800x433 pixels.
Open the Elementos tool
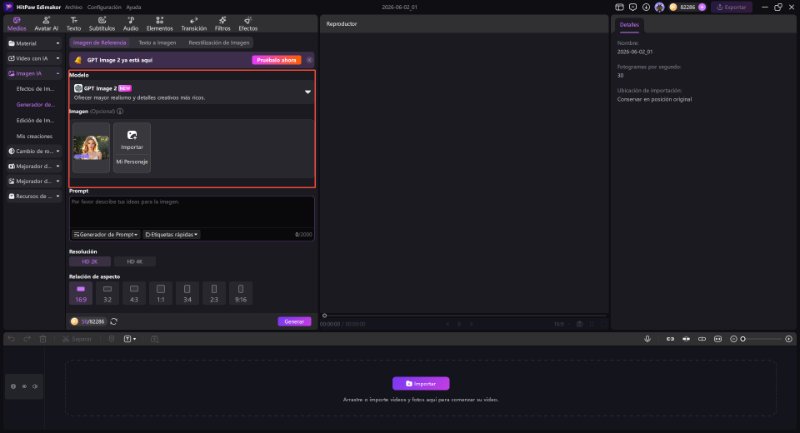pos(160,23)
